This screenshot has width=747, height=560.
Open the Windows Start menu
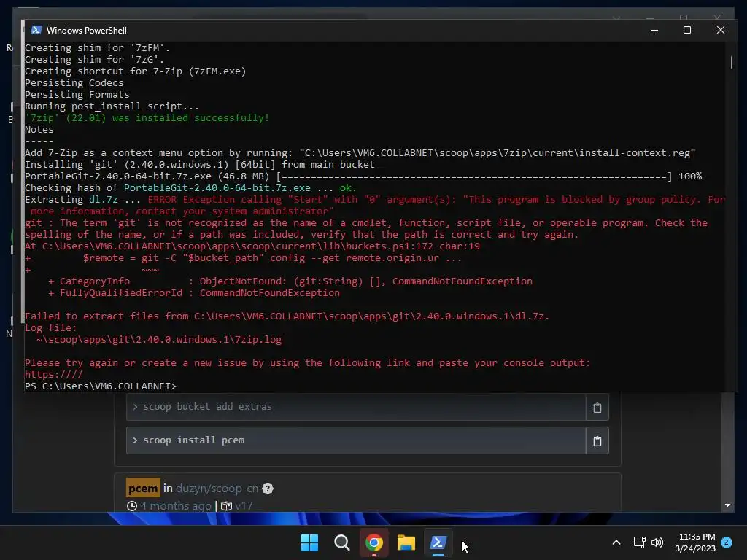[309, 542]
